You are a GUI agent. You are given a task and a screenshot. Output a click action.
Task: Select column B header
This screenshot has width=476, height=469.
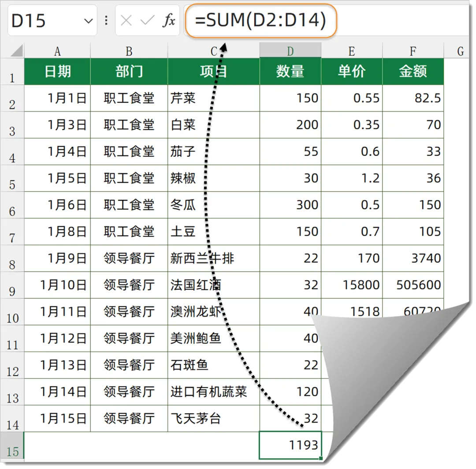point(129,51)
